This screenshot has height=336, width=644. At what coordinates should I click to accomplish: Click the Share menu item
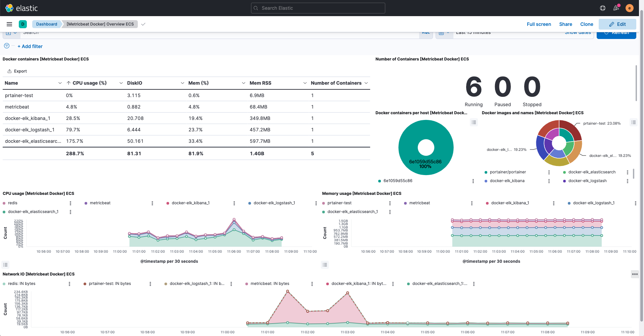[565, 24]
